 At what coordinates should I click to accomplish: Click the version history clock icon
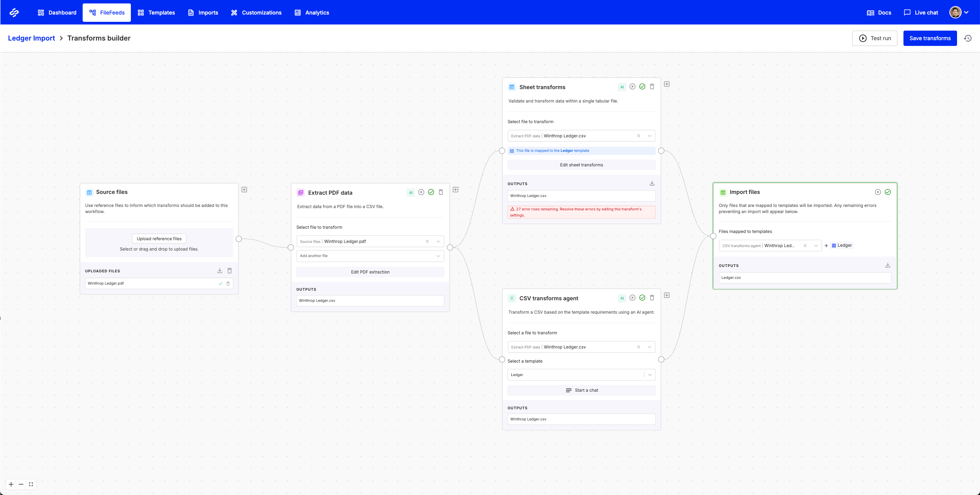point(968,38)
